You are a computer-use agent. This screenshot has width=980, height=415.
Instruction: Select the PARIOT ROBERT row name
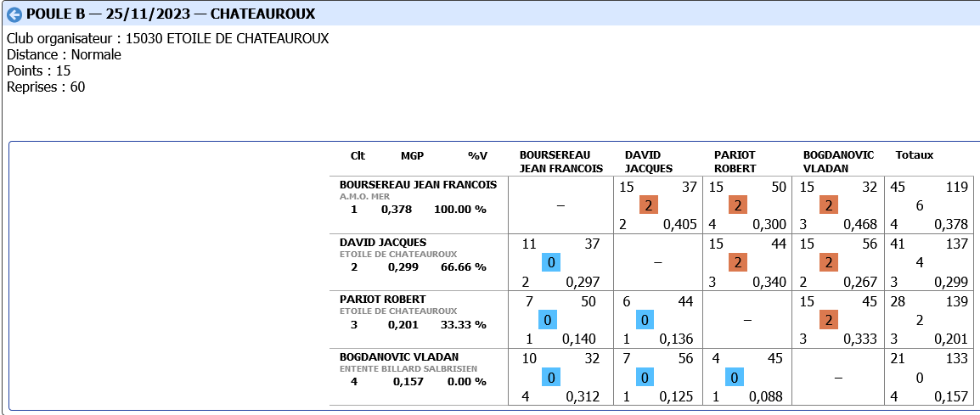[382, 300]
